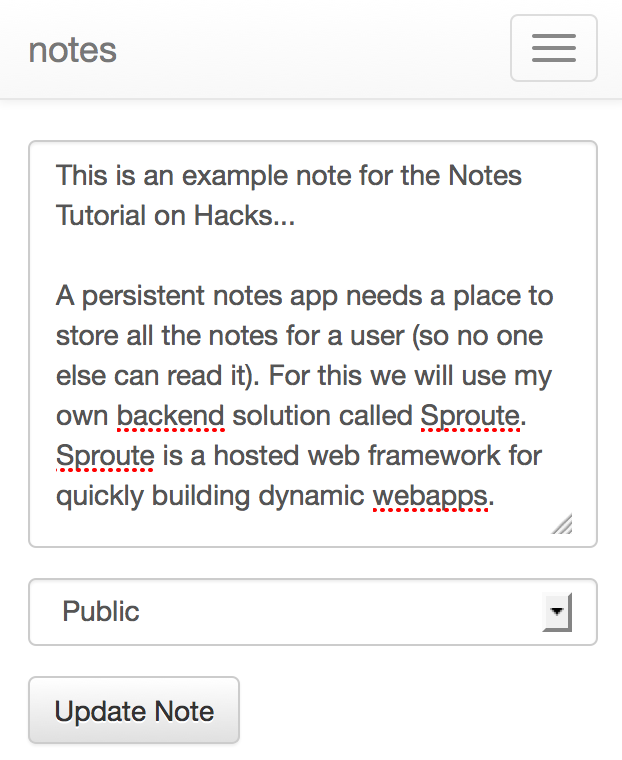Image resolution: width=622 pixels, height=760 pixels.
Task: Click the underlined word webapps
Action: 430,496
